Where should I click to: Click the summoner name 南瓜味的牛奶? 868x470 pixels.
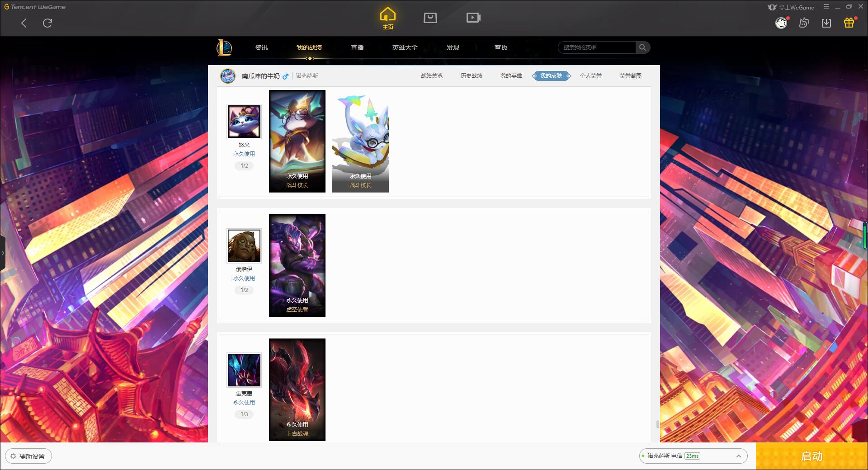tap(261, 76)
